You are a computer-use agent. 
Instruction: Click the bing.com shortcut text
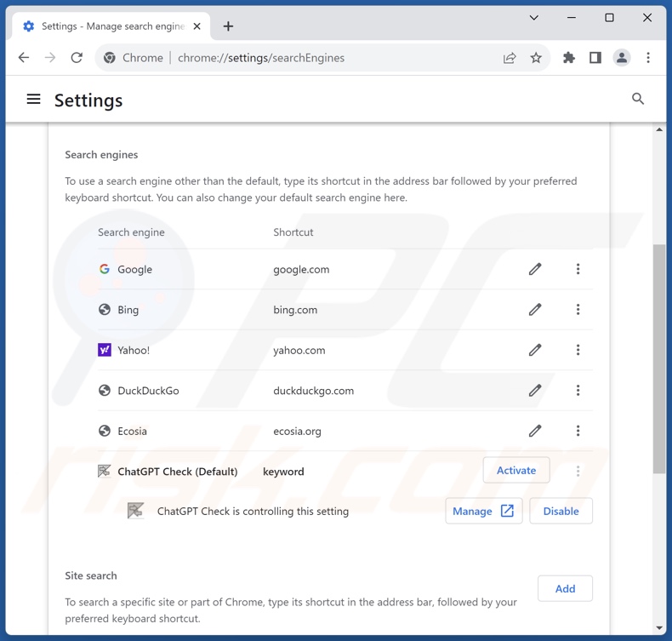click(295, 310)
